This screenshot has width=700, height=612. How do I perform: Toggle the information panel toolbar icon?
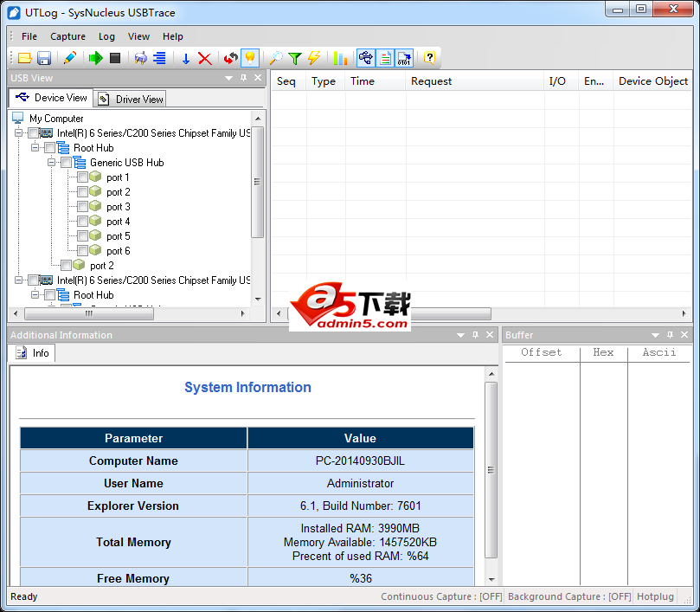coord(385,58)
